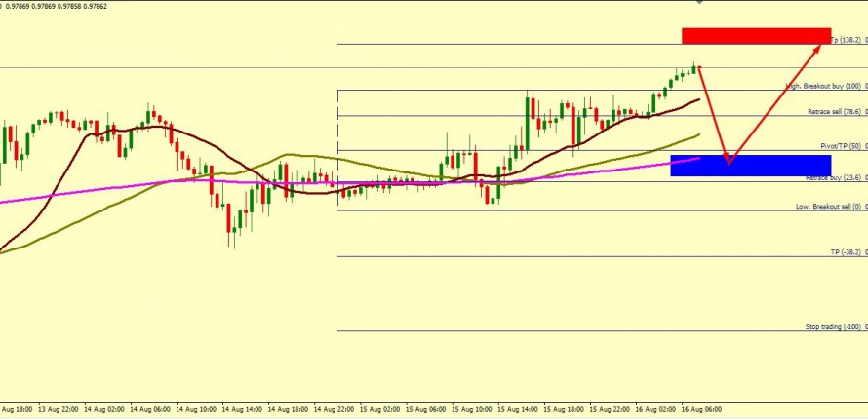Click the TP (-38.2) level label
868x419 pixels.
pyautogui.click(x=845, y=251)
